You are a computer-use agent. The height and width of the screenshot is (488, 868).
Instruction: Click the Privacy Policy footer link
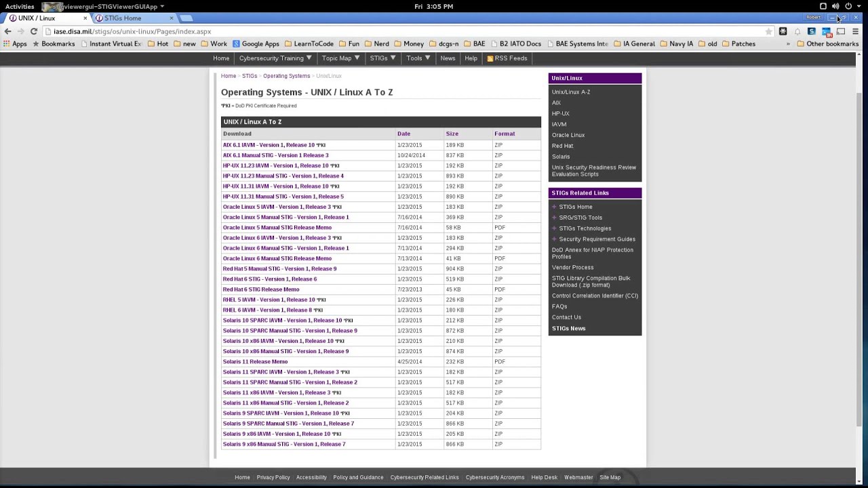273,477
